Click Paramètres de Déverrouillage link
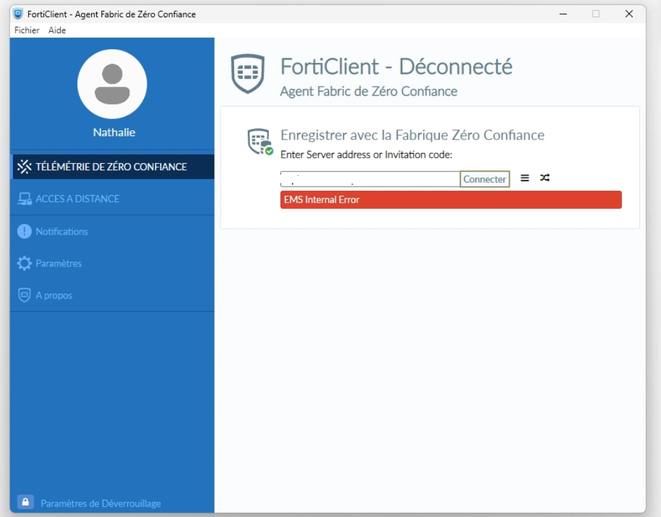This screenshot has height=517, width=661. click(x=101, y=503)
